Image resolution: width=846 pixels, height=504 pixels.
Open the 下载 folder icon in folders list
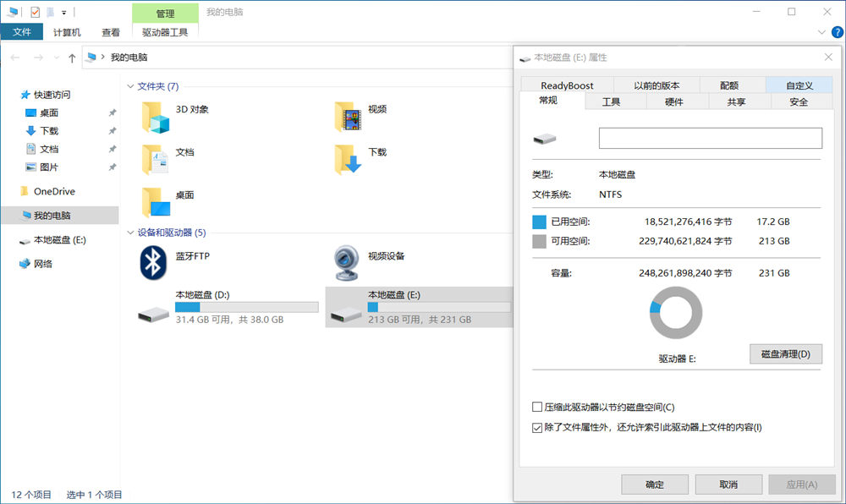(348, 160)
